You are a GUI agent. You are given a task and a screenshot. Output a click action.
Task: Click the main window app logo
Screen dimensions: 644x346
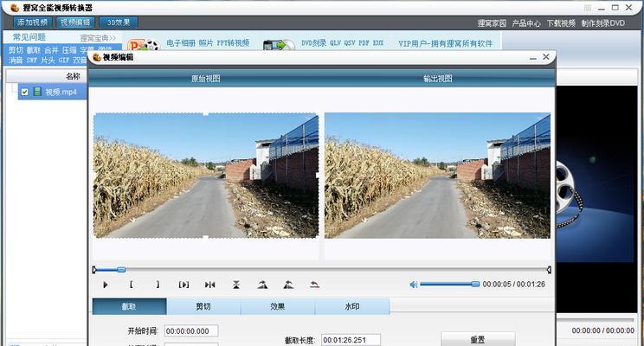tap(16, 8)
